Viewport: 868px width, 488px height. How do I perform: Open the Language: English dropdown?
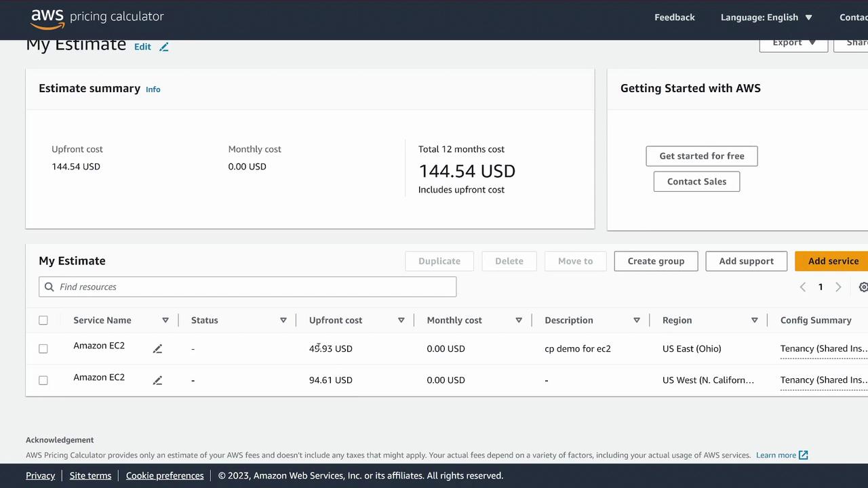[x=766, y=18]
